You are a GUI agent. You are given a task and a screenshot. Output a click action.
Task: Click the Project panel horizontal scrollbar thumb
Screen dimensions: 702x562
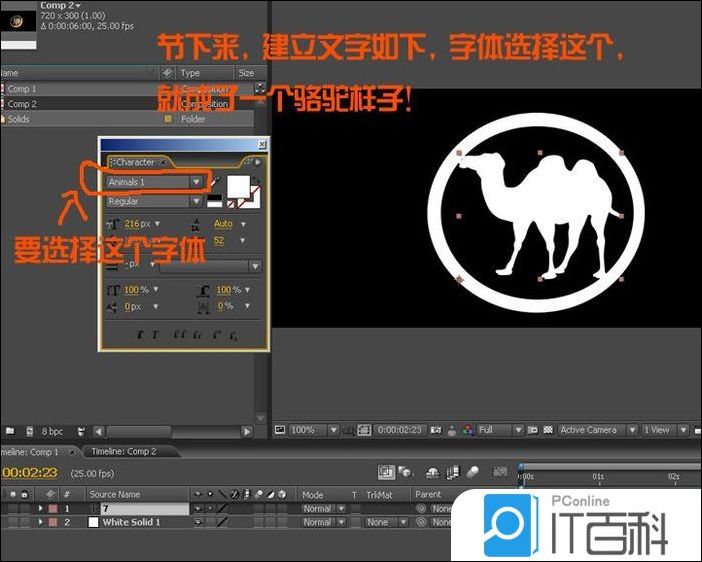(138, 432)
